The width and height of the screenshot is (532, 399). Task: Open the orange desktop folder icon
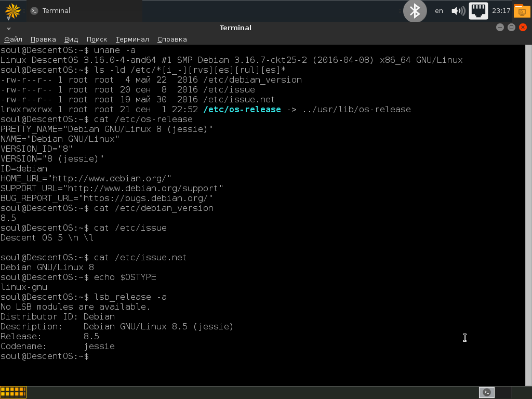tap(522, 11)
